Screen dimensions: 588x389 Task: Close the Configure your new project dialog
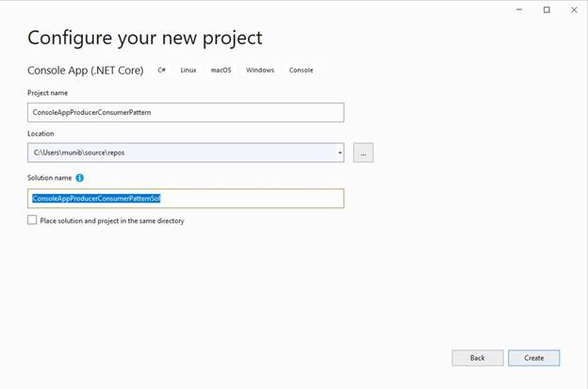click(x=573, y=9)
